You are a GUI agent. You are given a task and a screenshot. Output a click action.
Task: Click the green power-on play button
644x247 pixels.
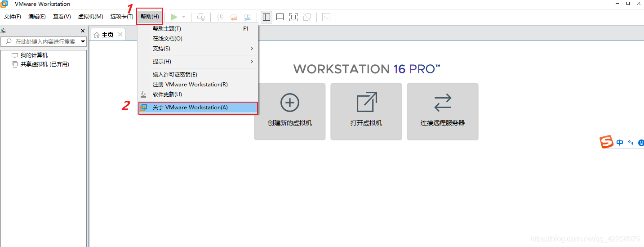click(x=174, y=17)
